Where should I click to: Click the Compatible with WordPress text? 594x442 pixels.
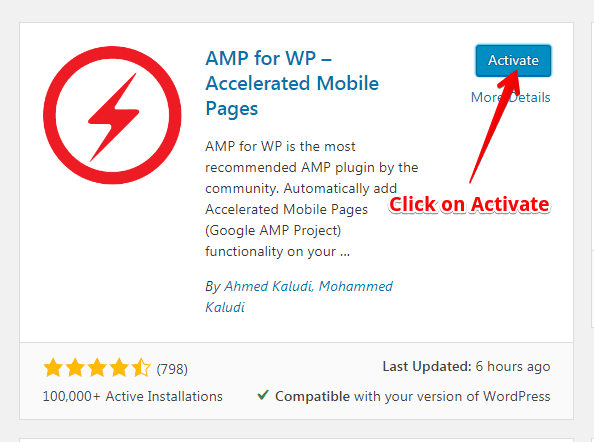tap(413, 396)
